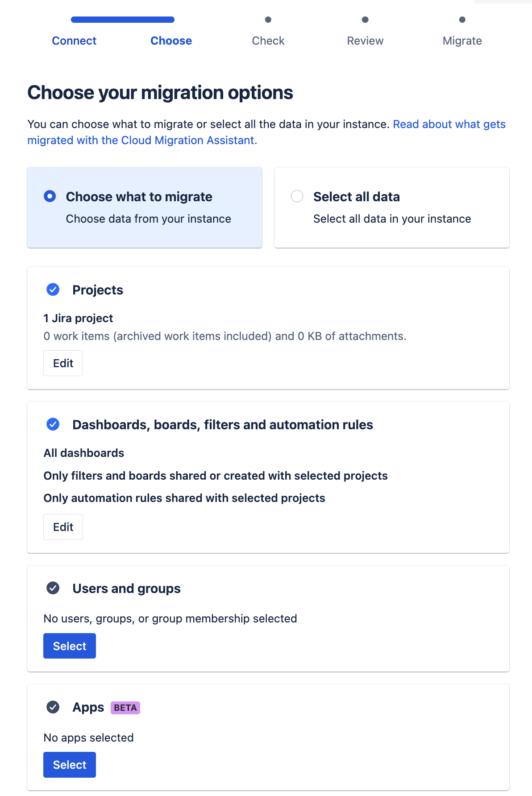Click the Review step dot indicator

(365, 20)
